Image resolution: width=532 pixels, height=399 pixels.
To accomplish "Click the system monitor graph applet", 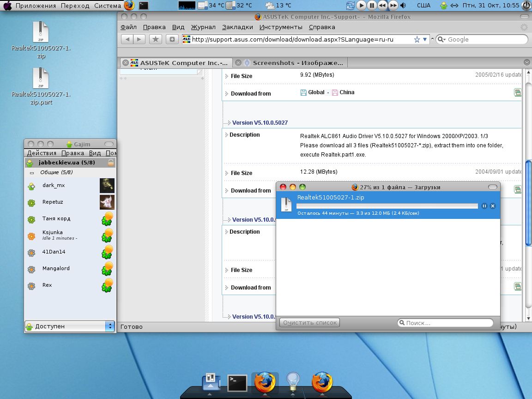I will (187, 6).
